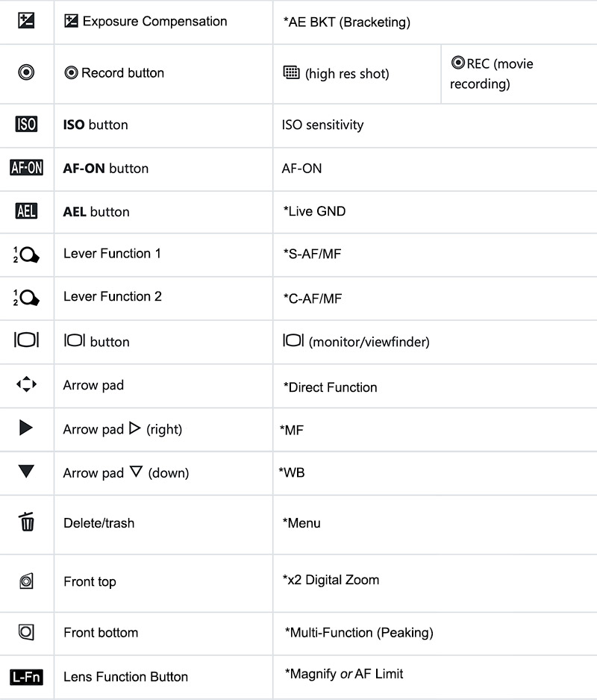Click the '*Direct Function' text
The image size is (597, 700).
[x=330, y=387]
